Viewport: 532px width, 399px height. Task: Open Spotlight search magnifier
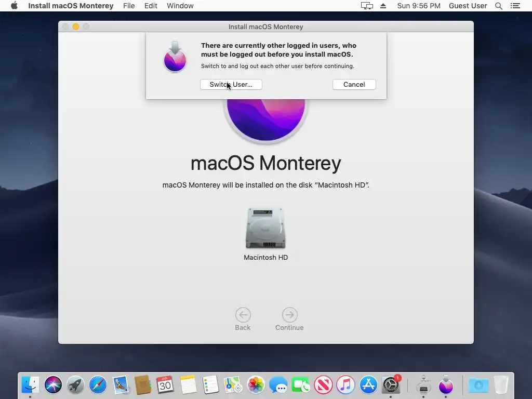498,6
